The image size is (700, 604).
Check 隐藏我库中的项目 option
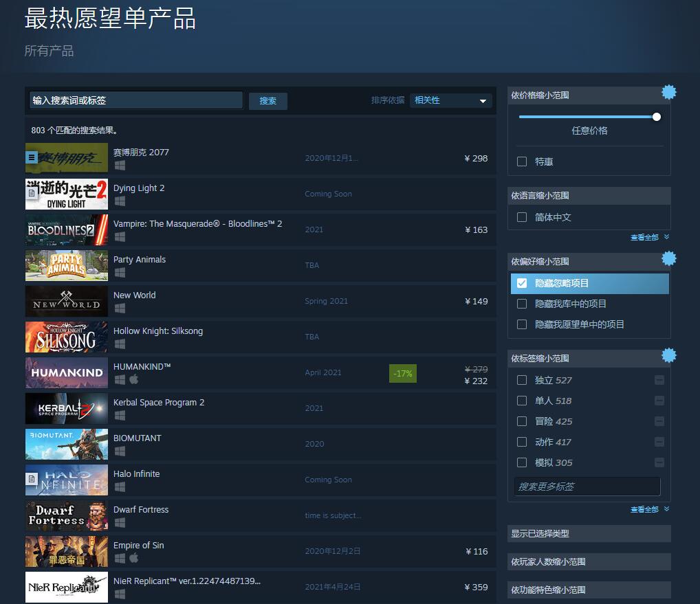521,304
